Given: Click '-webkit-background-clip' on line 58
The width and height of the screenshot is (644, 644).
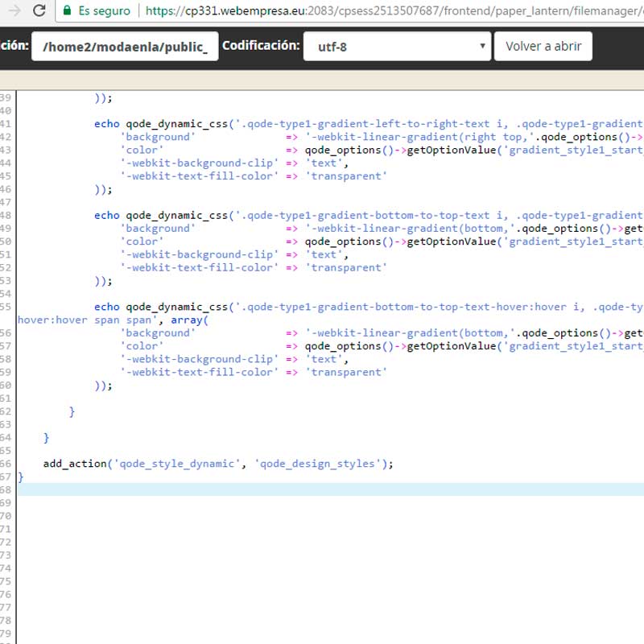Looking at the screenshot, I should tap(199, 359).
